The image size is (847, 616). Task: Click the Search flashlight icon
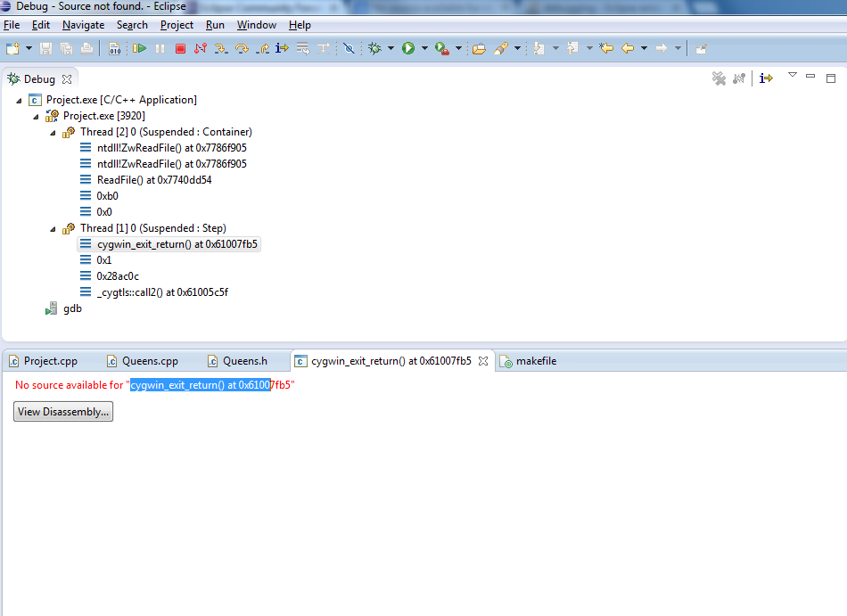coord(501,49)
